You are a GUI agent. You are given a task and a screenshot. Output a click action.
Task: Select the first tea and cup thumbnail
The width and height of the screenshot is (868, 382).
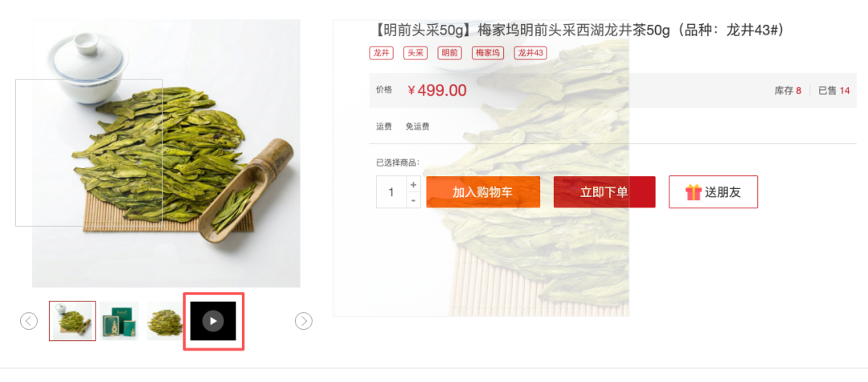72,321
